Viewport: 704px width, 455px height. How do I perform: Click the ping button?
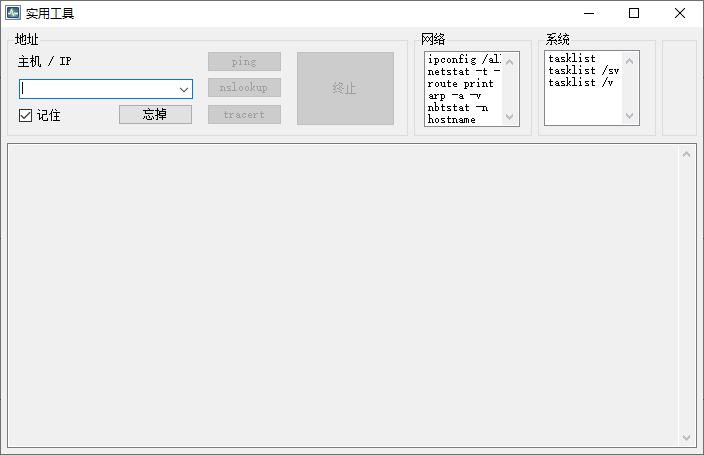click(x=244, y=62)
